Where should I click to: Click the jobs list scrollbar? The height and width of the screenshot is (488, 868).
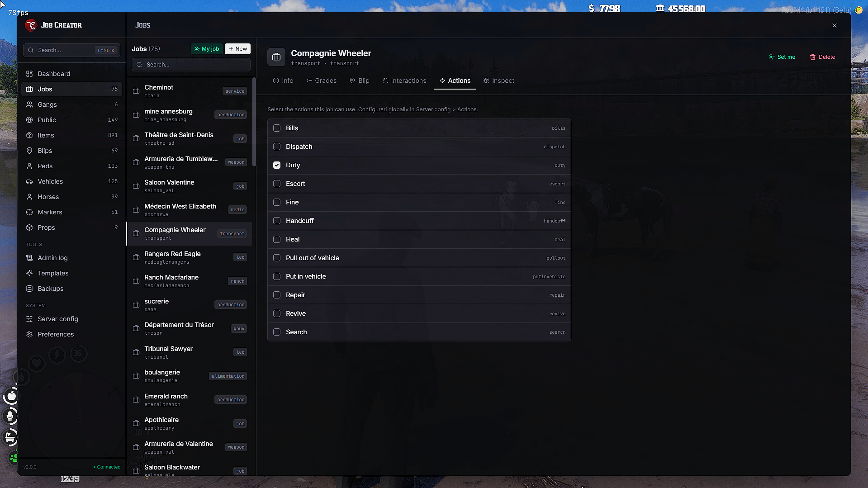[x=254, y=122]
